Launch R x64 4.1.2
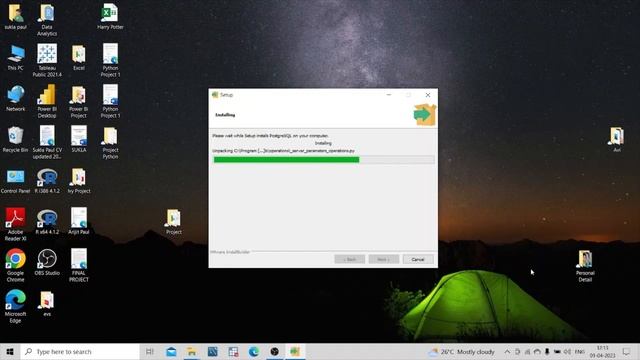The image size is (640, 360). [x=47, y=222]
